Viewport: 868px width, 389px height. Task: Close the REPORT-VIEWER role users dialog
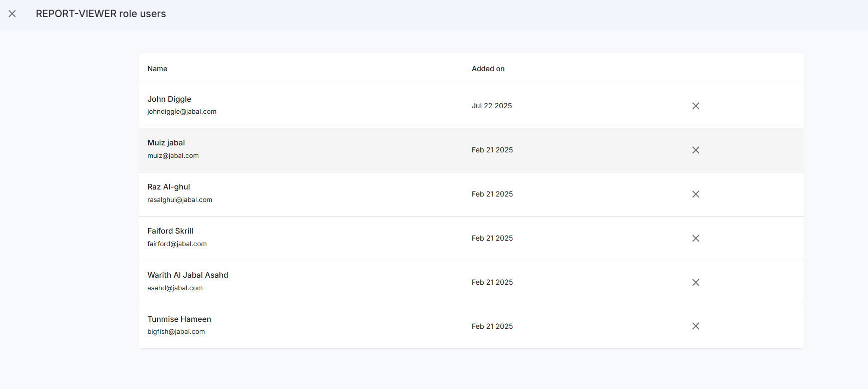click(13, 14)
